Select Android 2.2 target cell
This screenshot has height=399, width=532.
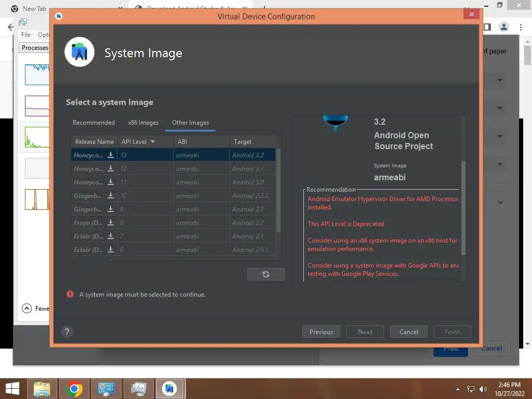pos(253,222)
